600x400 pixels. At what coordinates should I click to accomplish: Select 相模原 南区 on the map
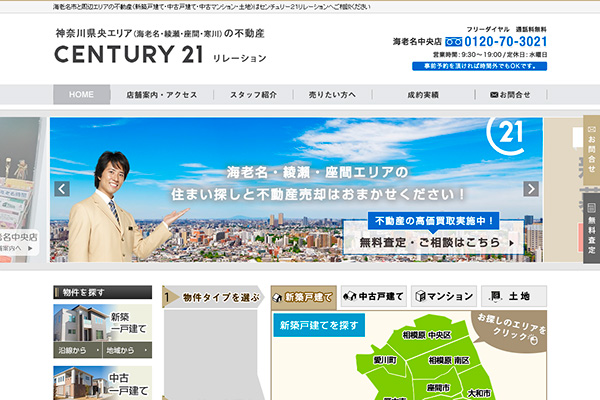click(x=449, y=361)
